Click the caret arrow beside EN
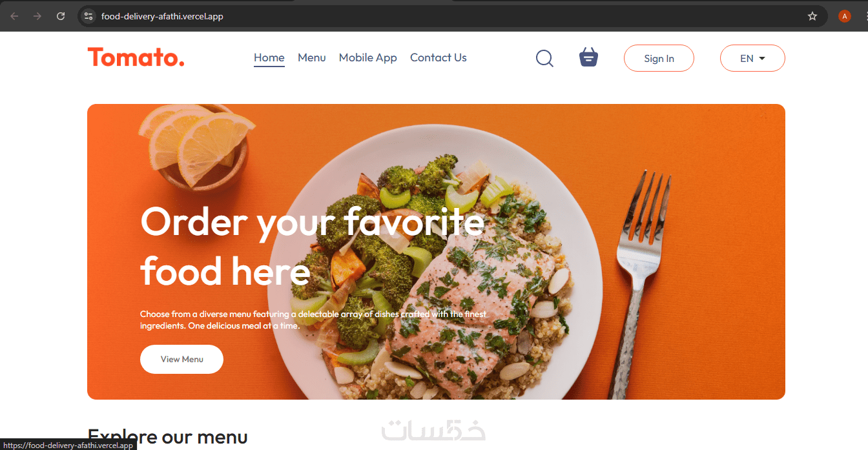 [762, 58]
